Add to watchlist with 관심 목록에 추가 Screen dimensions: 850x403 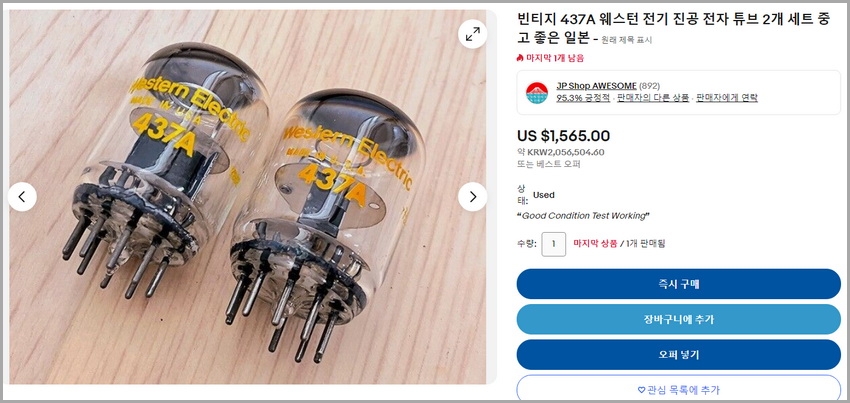click(x=678, y=388)
